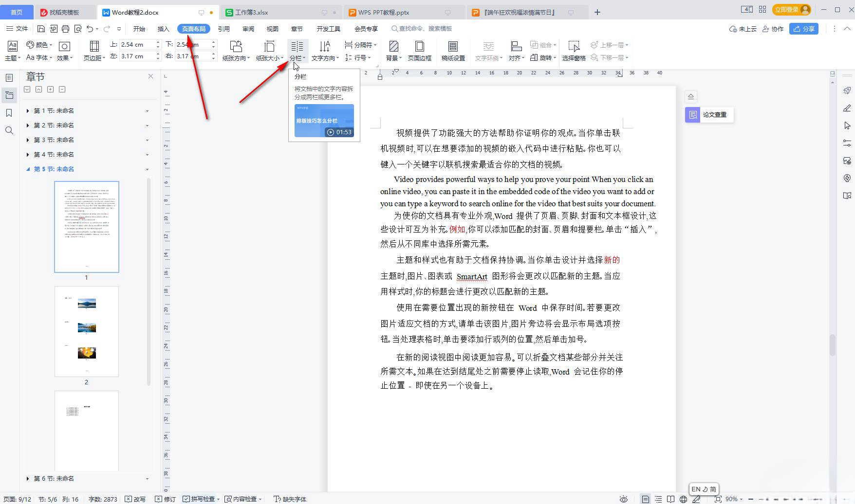Open the 章节 (Section) ribbon tab
Viewport: 855px width, 504px height.
(x=297, y=29)
